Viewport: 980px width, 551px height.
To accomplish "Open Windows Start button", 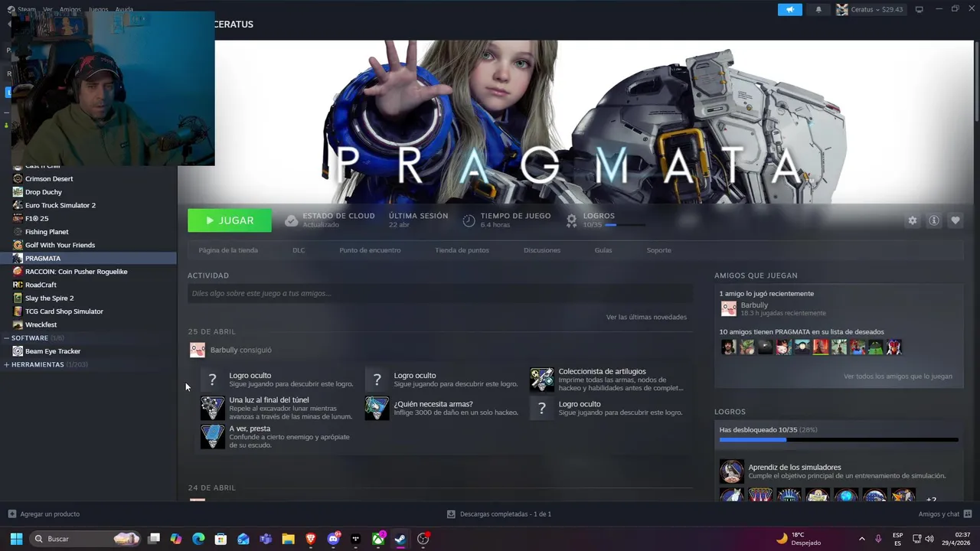I will click(16, 539).
